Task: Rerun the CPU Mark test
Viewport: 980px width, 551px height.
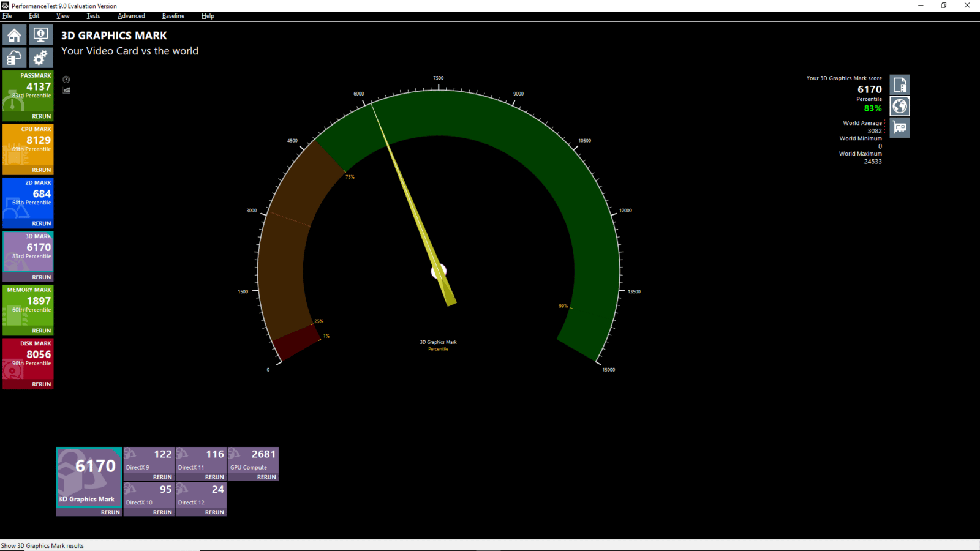Action: [x=41, y=170]
